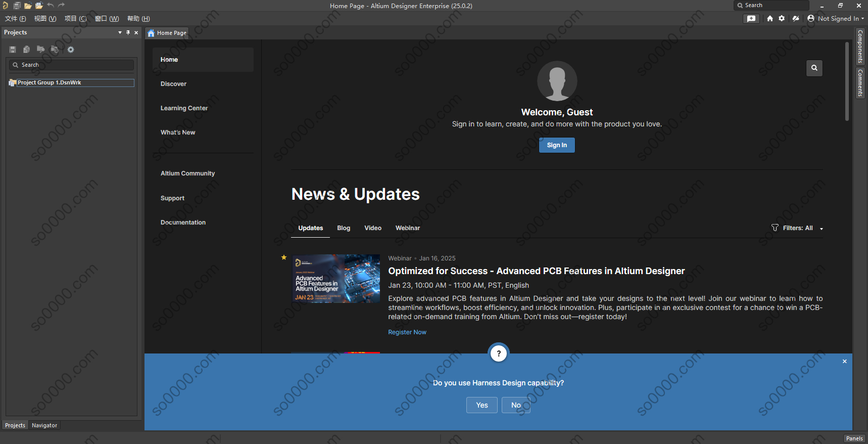Open the Projects panel dropdown arrow

point(120,32)
